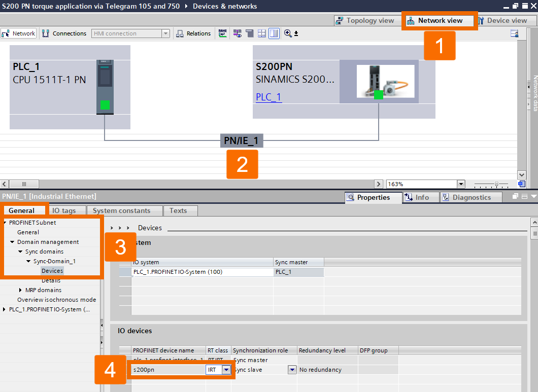The image size is (538, 392).
Task: Select Devices tree item
Action: click(52, 271)
